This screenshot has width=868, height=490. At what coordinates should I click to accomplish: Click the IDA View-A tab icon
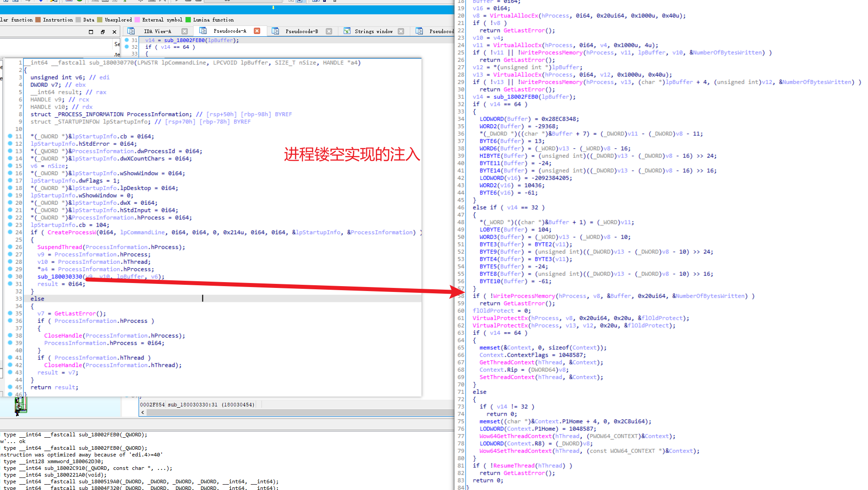131,31
